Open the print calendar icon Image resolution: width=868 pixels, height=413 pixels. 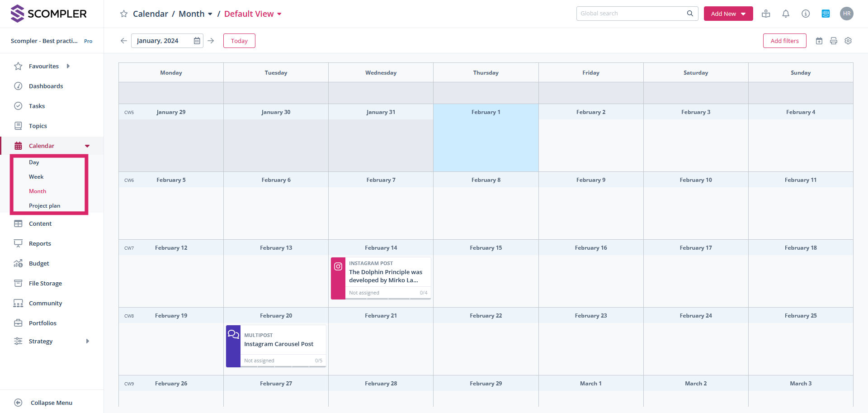tap(834, 41)
